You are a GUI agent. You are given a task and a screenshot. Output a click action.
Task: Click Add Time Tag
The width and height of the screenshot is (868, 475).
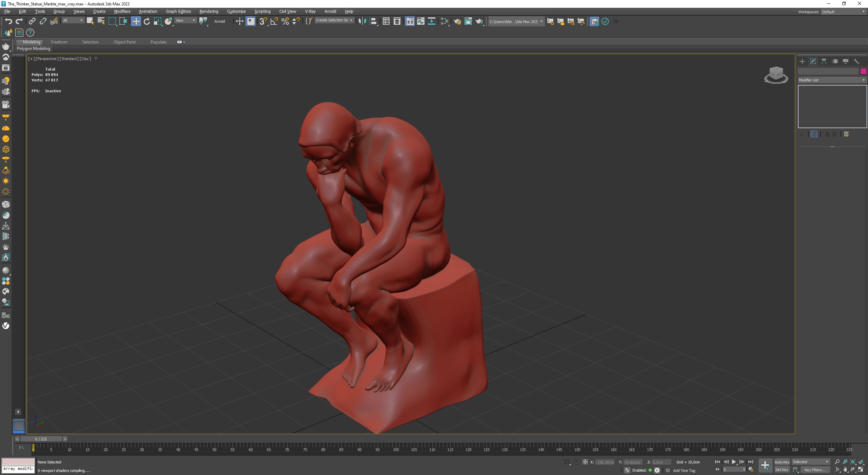pos(684,471)
